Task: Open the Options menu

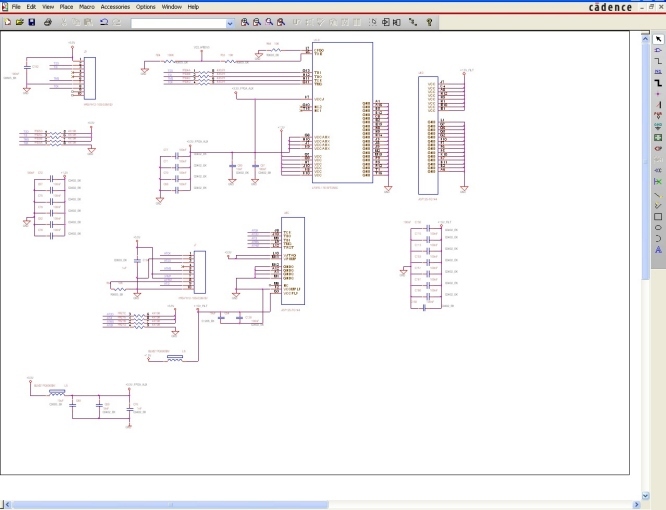Action: 146,7
